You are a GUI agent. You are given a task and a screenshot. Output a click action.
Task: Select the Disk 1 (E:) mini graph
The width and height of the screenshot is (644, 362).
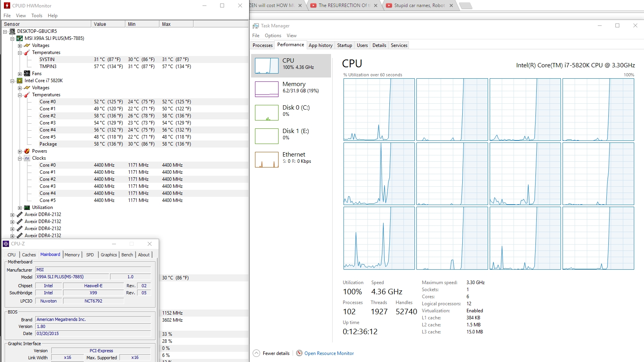[x=267, y=136]
